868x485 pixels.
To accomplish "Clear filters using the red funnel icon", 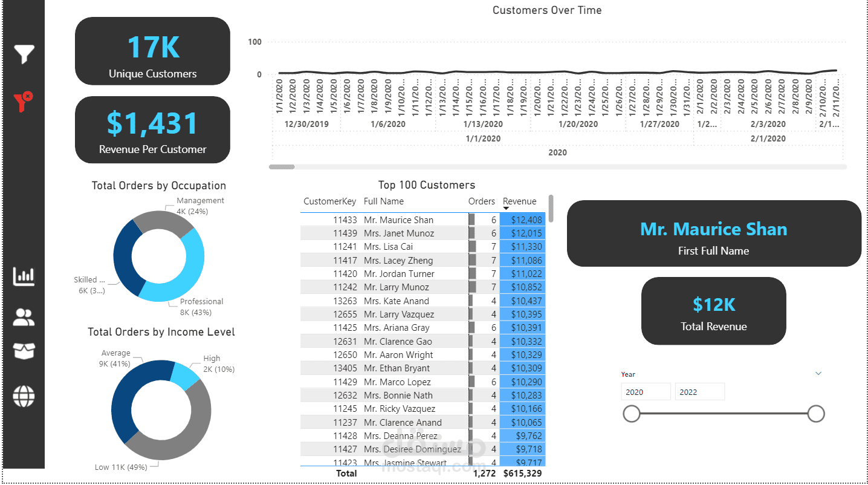I will [24, 101].
